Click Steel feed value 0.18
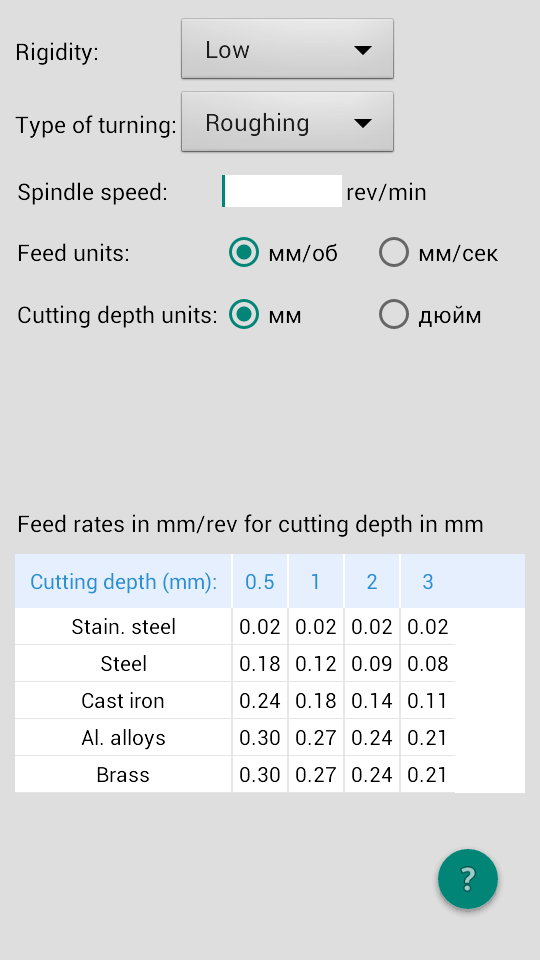 tap(260, 664)
